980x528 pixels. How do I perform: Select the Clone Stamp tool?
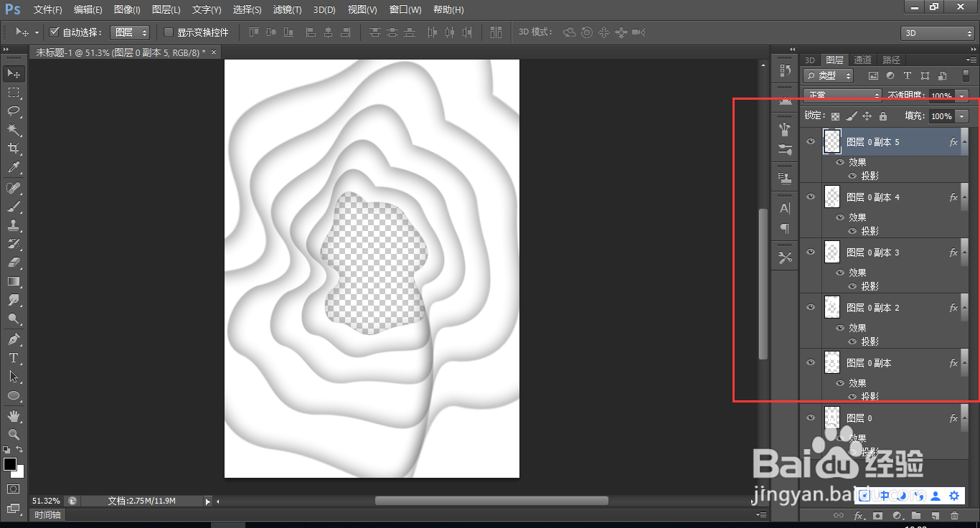point(14,225)
